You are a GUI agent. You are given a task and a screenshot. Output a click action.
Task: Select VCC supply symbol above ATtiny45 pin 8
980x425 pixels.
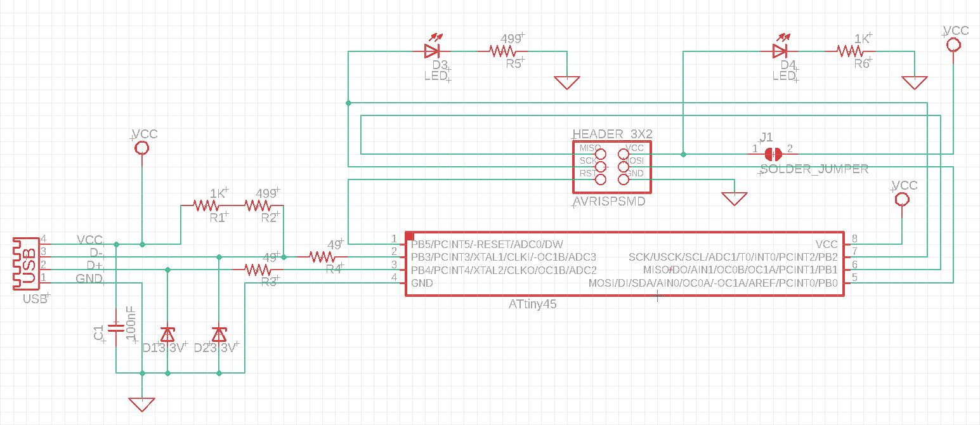(x=901, y=199)
